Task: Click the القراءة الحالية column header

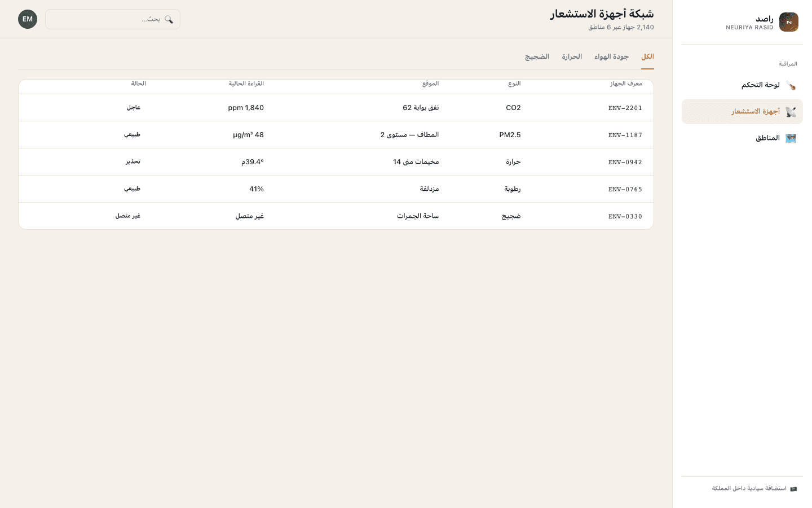Action: coord(246,84)
